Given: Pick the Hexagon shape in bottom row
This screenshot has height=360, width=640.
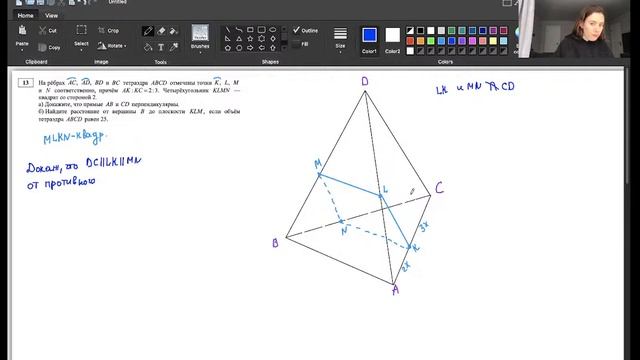Looking at the screenshot, I should [239, 48].
